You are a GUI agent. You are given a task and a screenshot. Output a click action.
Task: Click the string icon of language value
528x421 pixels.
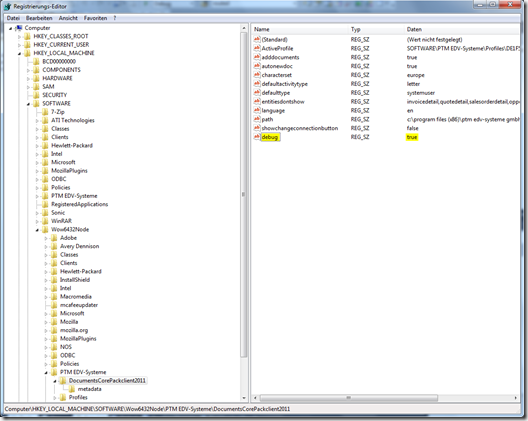click(257, 110)
